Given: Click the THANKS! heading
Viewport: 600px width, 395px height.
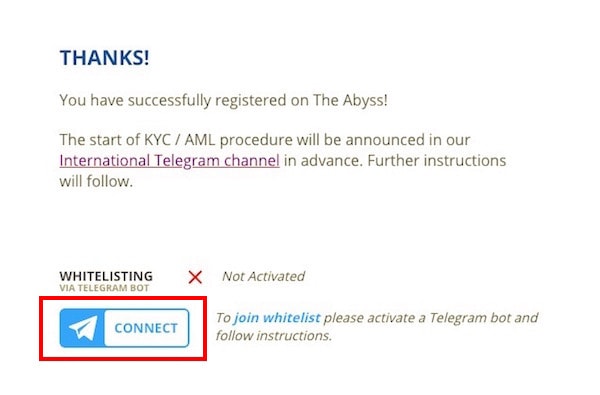Looking at the screenshot, I should (104, 58).
